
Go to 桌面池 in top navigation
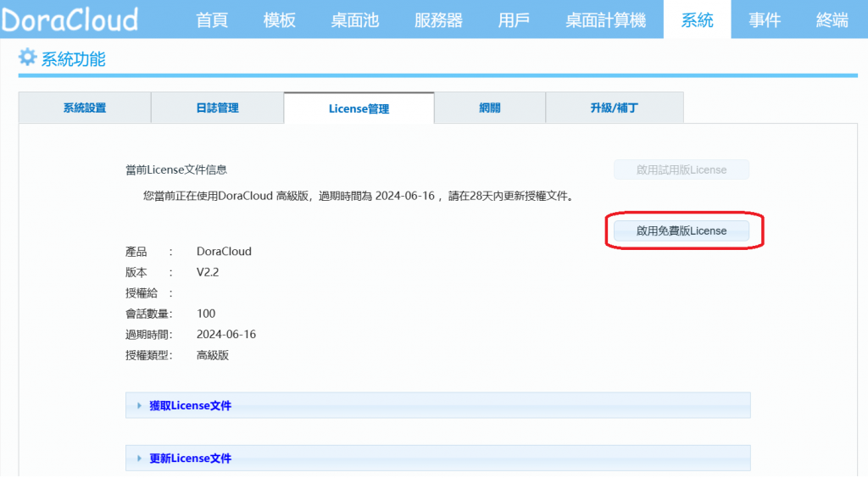(355, 20)
